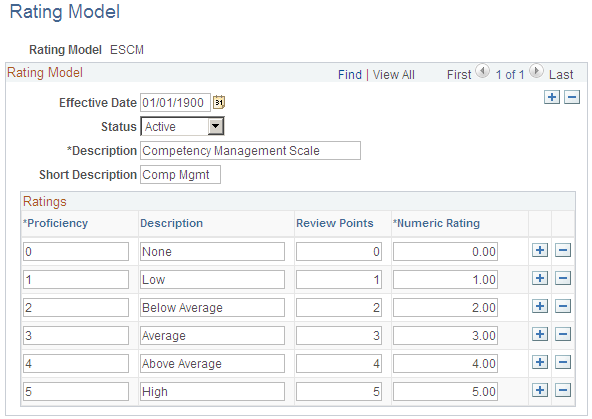The image size is (592, 419).
Task: Open the Status dropdown showing Active
Action: pyautogui.click(x=182, y=126)
